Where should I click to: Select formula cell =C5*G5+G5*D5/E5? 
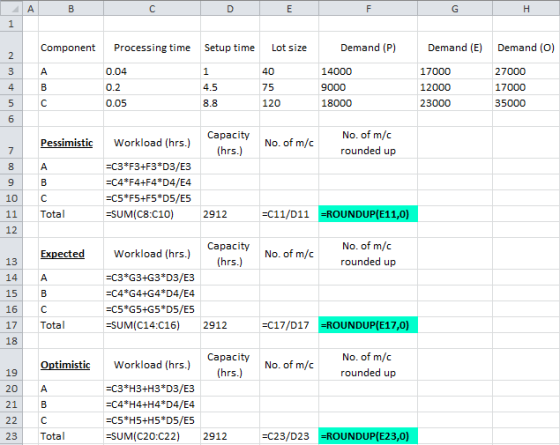(x=152, y=309)
